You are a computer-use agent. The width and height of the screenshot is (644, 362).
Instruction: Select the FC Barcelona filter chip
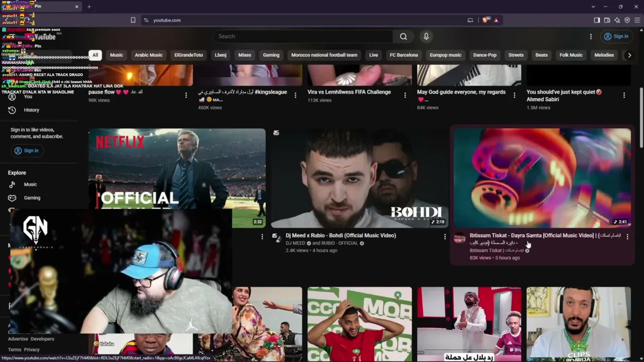click(404, 55)
